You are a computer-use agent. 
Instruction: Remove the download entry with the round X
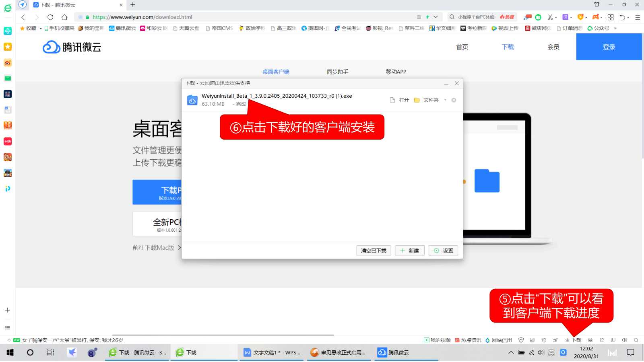pos(454,100)
